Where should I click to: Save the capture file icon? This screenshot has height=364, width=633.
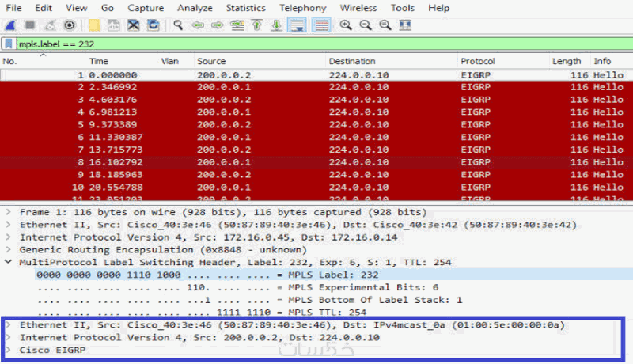click(x=114, y=25)
